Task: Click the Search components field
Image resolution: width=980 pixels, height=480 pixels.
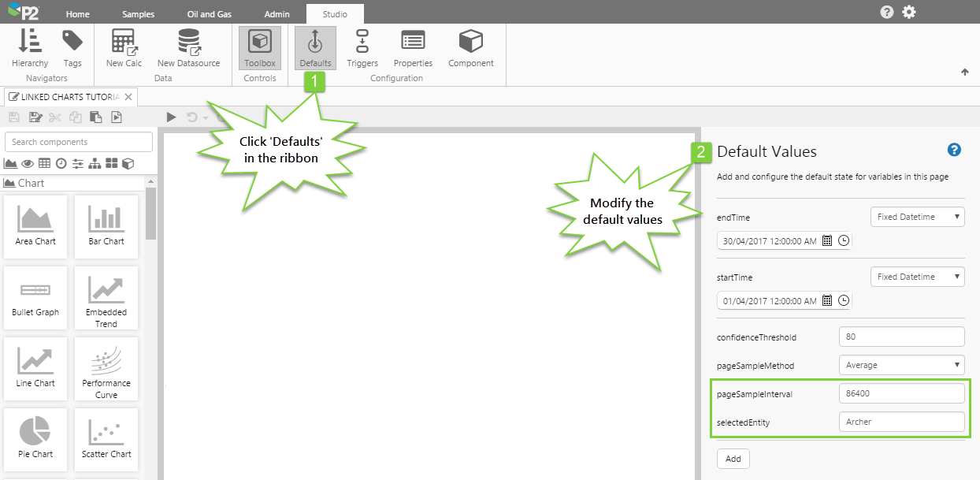Action: coord(79,142)
